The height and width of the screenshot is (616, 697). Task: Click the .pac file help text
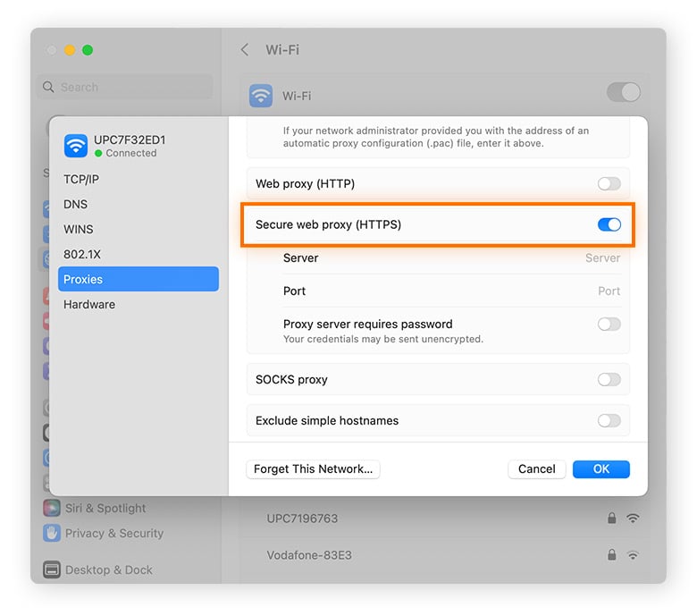(436, 137)
